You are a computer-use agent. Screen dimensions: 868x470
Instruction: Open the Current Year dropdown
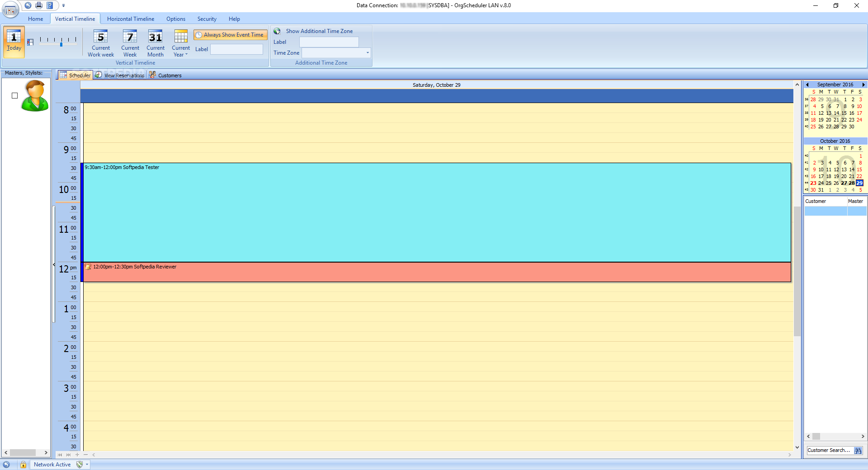[181, 43]
